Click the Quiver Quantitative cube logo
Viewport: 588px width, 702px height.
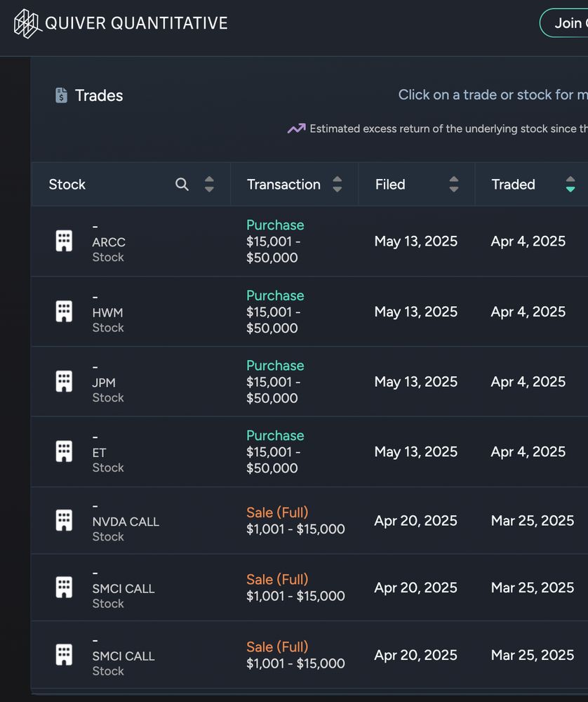pyautogui.click(x=28, y=24)
